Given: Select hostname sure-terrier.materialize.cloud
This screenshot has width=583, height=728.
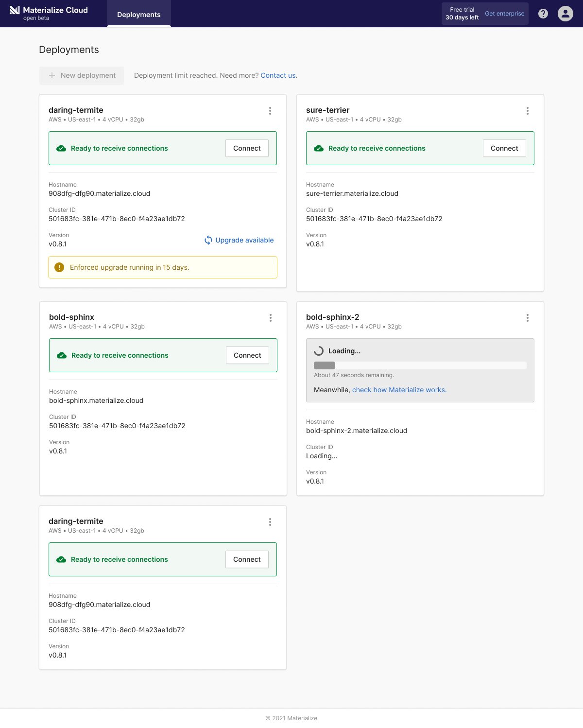Looking at the screenshot, I should point(352,193).
